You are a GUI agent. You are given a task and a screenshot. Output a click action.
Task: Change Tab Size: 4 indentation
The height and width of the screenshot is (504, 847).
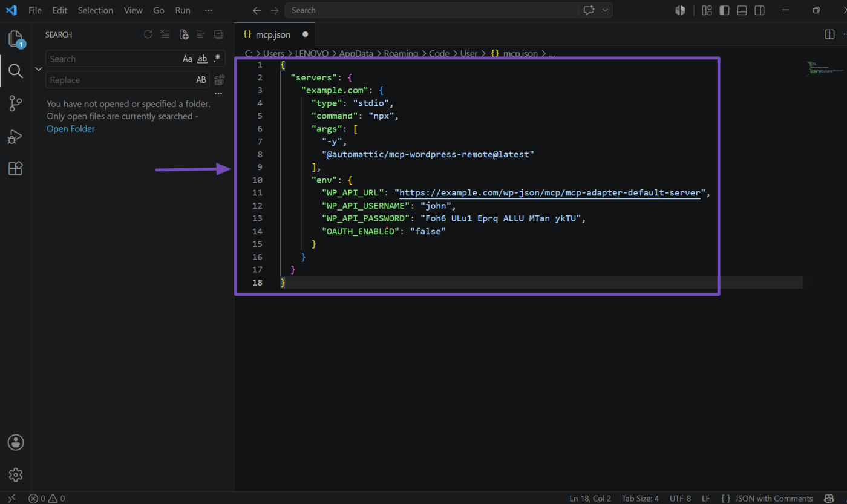640,499
